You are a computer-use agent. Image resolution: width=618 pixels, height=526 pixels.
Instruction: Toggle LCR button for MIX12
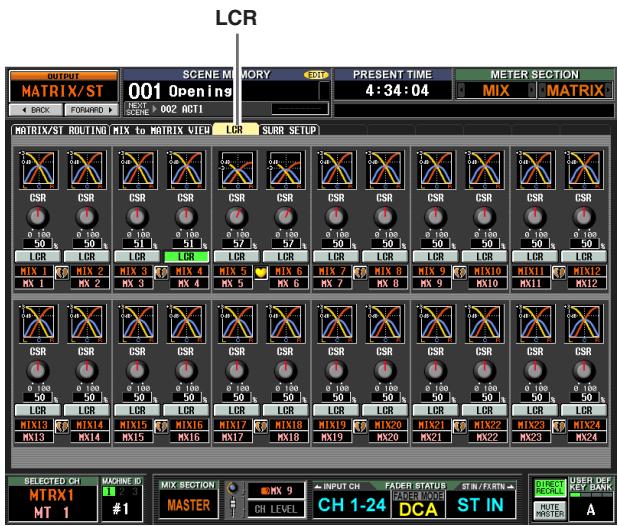(584, 257)
